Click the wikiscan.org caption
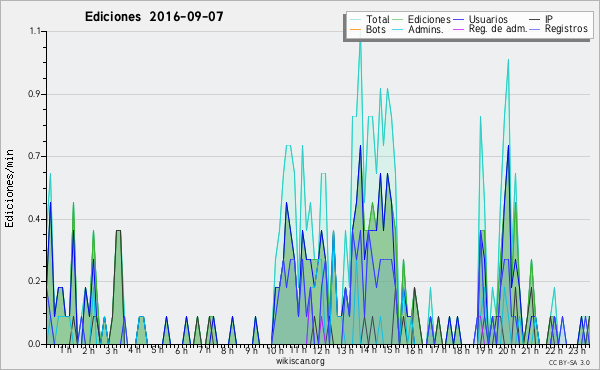 300,361
